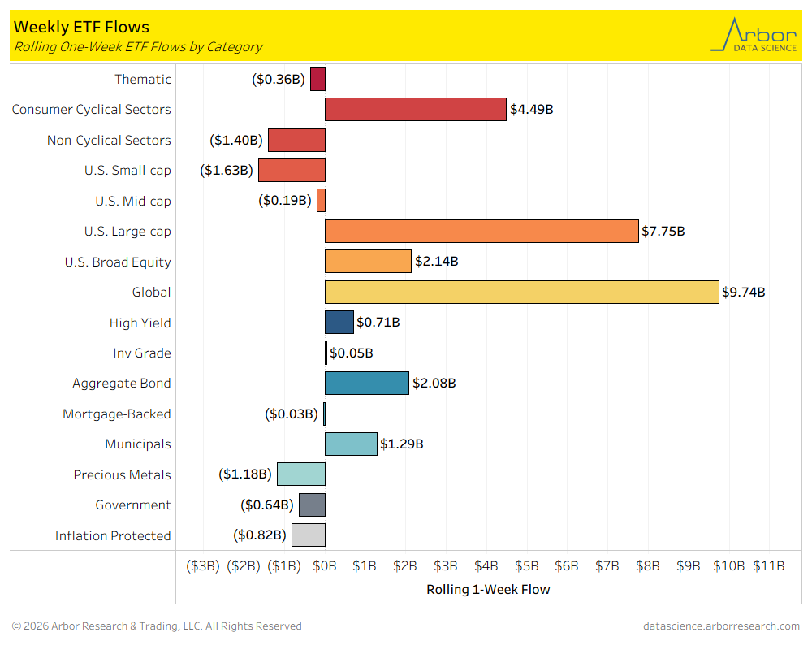Click the Weekly ETF Flows title
812x650 pixels.
click(70, 28)
